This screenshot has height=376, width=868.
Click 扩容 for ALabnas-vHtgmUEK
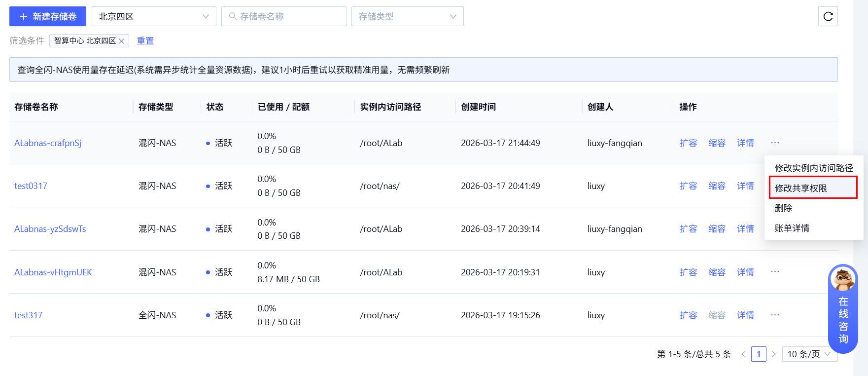point(688,272)
